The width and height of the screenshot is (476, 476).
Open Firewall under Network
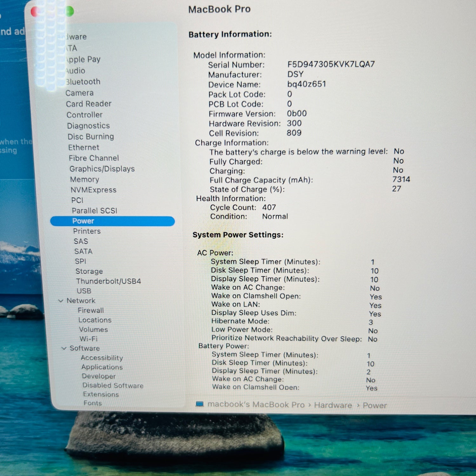91,310
